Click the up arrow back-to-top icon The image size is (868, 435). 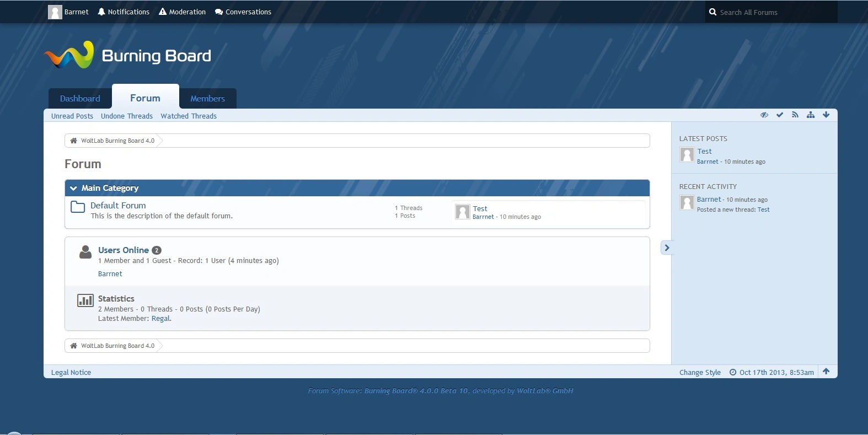click(x=826, y=371)
